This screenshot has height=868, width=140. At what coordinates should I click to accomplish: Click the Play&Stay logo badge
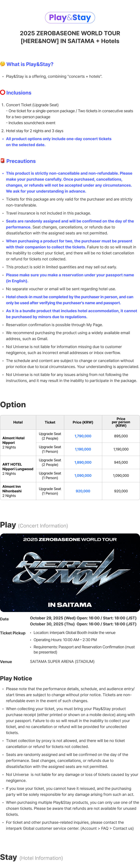coord(70,18)
